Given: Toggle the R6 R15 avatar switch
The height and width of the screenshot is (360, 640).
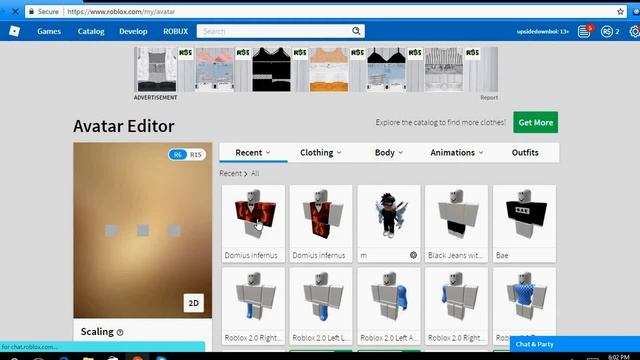Looking at the screenshot, I should coord(187,155).
